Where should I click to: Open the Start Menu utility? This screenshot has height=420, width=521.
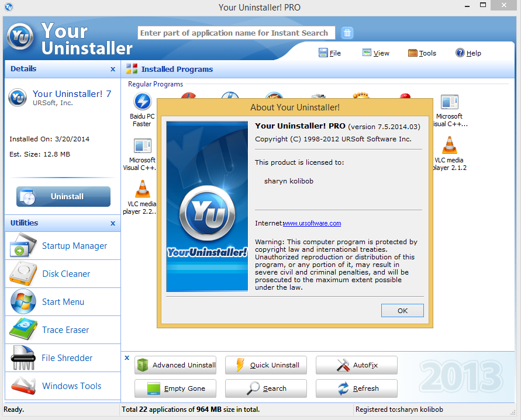(63, 302)
